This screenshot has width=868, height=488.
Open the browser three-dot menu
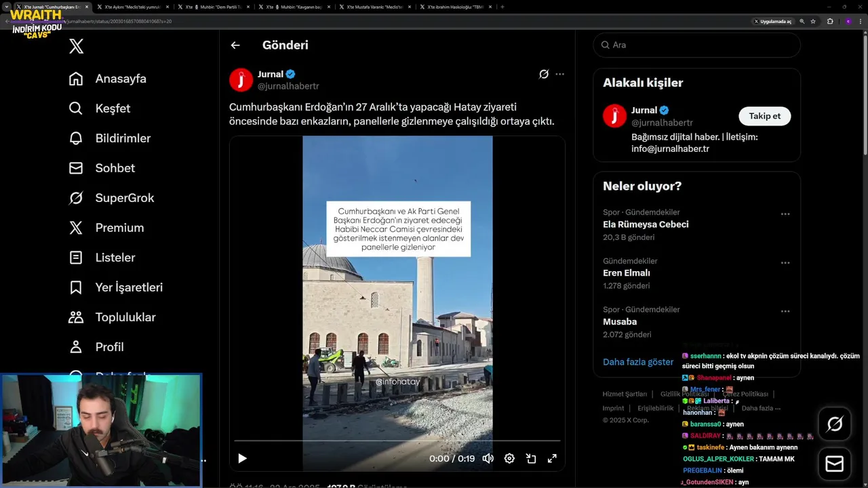(861, 21)
